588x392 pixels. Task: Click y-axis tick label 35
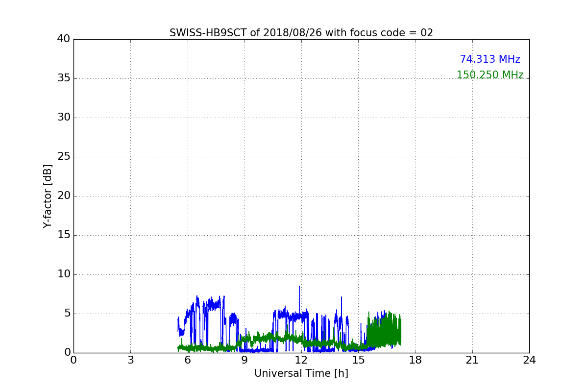tap(64, 78)
